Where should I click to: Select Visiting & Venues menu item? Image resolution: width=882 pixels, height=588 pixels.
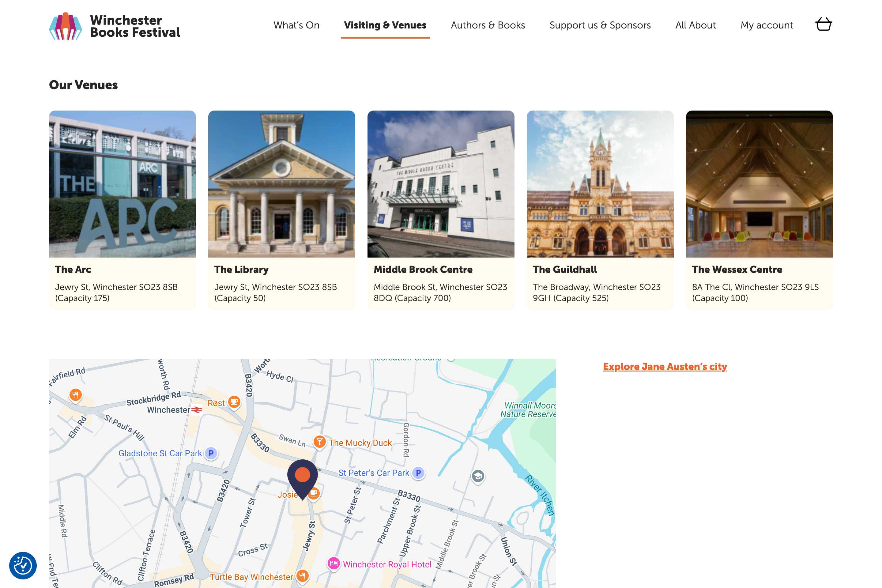coord(385,25)
